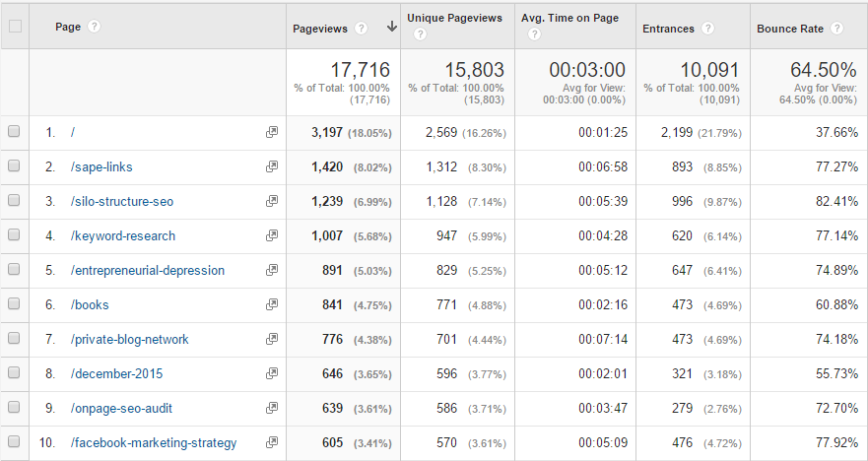Open the /silo-structure-seo page link
The width and height of the screenshot is (868, 461).
pos(122,202)
